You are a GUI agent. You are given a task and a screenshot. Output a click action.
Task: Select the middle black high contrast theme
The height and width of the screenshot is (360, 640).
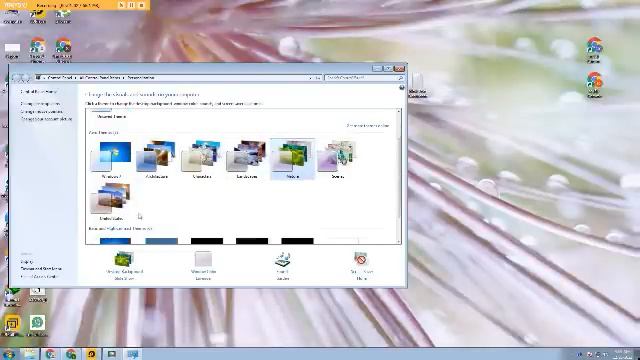pyautogui.click(x=252, y=241)
